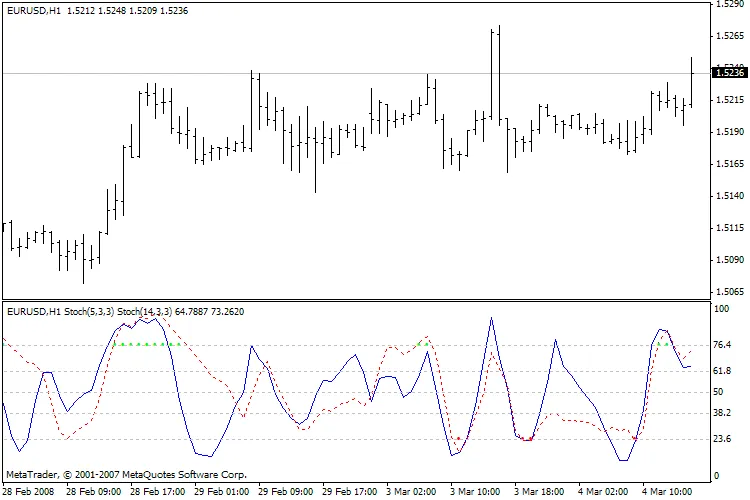Select the 1.5065 price scale value
The image size is (750, 500).
click(x=729, y=292)
